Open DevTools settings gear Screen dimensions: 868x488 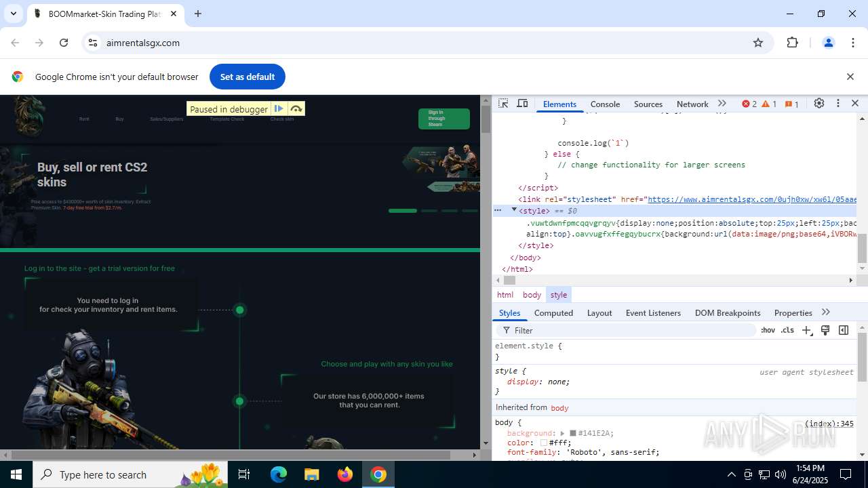819,104
